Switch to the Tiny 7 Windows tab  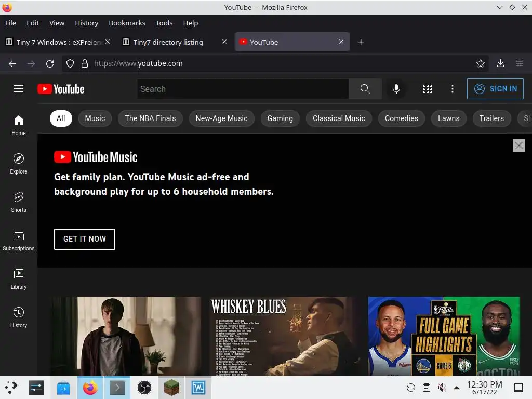click(58, 42)
